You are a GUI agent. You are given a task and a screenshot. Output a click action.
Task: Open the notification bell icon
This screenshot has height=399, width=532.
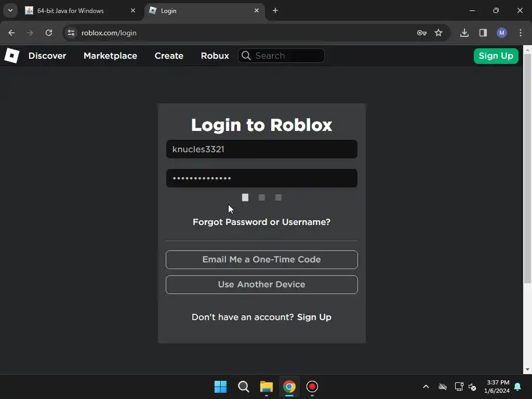(x=517, y=387)
